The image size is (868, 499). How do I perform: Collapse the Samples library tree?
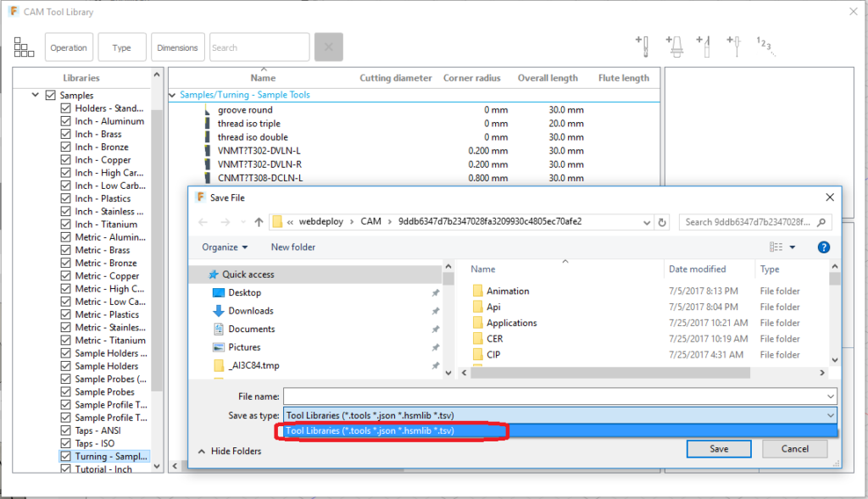tap(35, 95)
